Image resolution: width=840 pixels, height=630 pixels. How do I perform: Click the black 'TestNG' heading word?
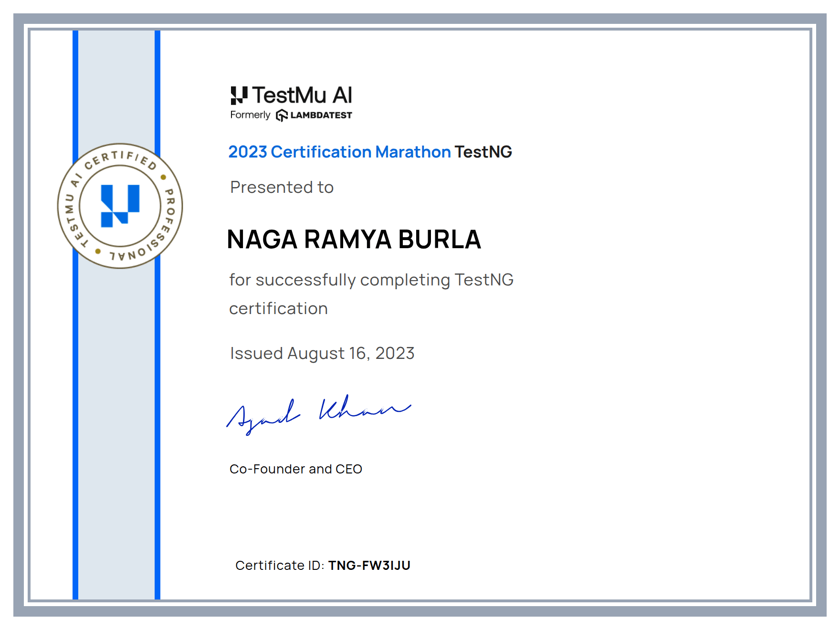pos(483,152)
